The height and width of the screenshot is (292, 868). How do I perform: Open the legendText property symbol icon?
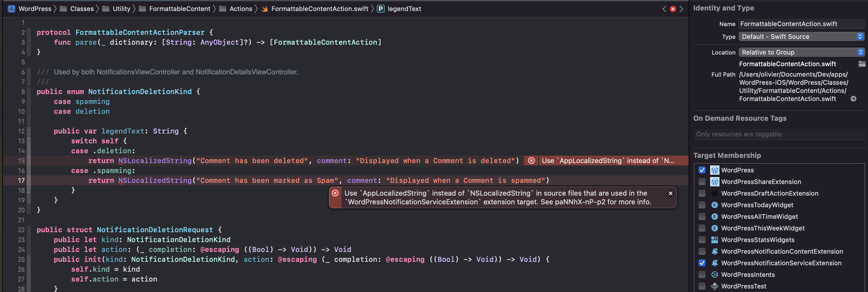[381, 9]
